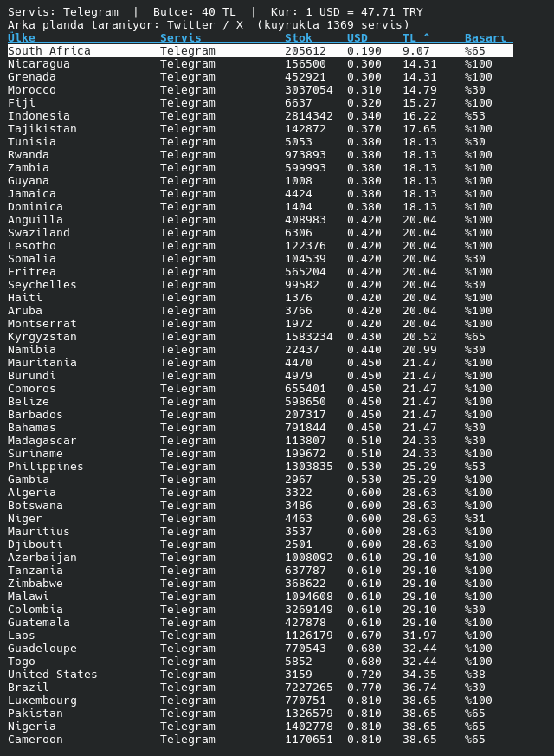Select the Morocco row
This screenshot has height=756, width=554.
coord(261,90)
